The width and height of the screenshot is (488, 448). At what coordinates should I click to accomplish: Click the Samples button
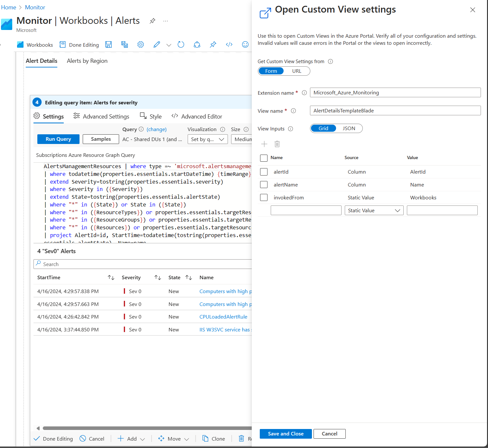click(x=101, y=139)
